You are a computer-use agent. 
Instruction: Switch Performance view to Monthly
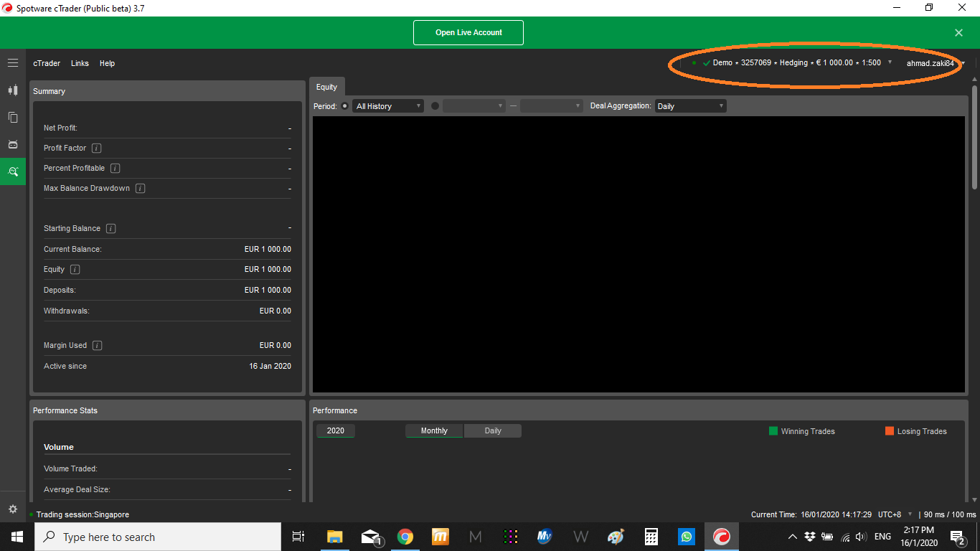pyautogui.click(x=434, y=430)
